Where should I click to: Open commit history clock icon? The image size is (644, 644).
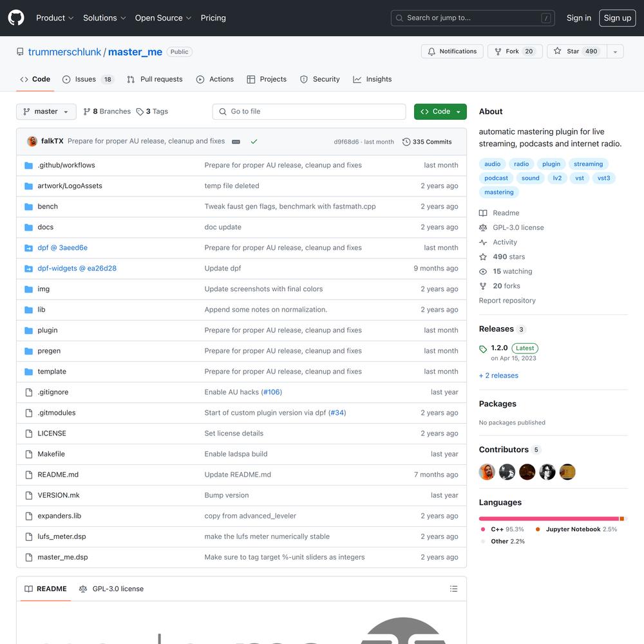pos(406,142)
